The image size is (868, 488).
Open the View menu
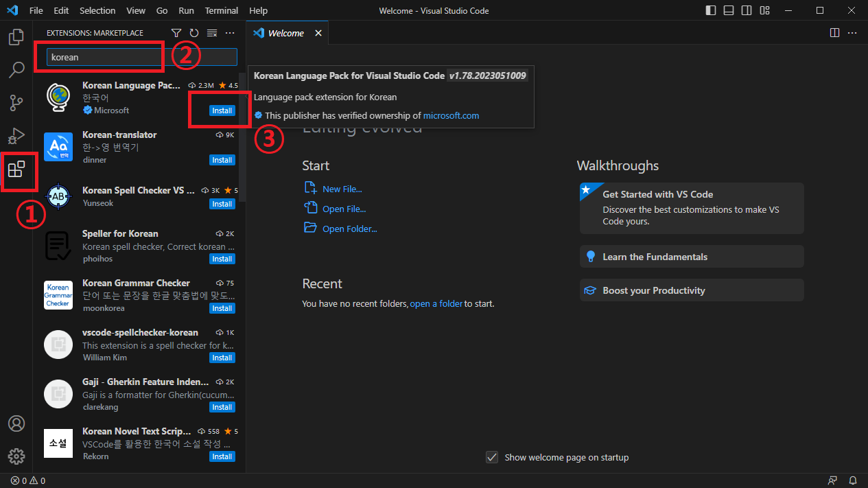coord(136,11)
